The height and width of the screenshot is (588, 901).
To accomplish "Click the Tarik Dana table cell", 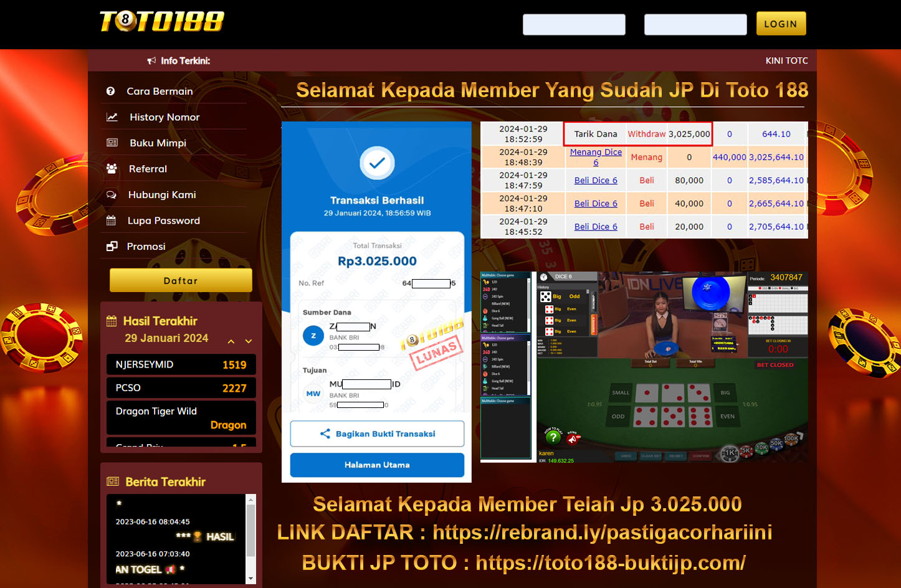I will (596, 134).
